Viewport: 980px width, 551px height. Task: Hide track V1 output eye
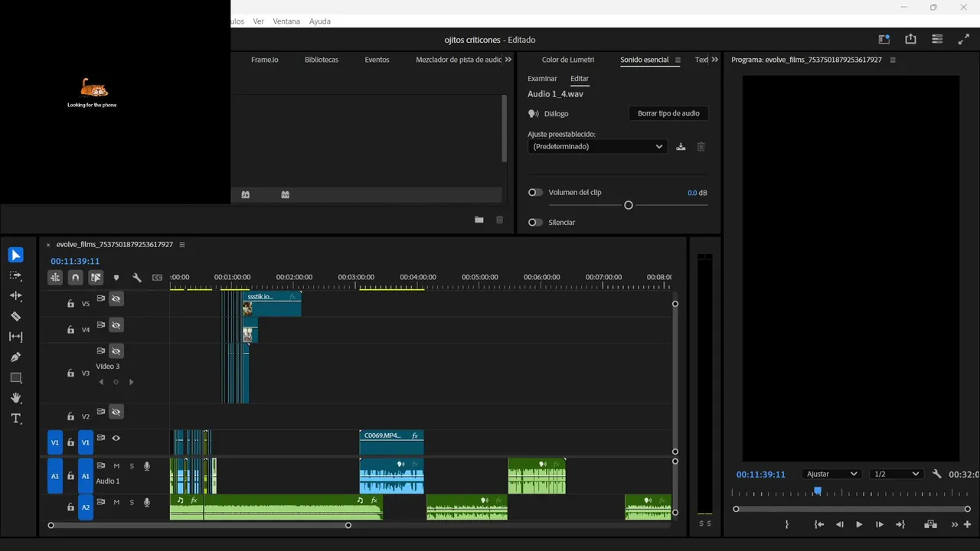(116, 439)
